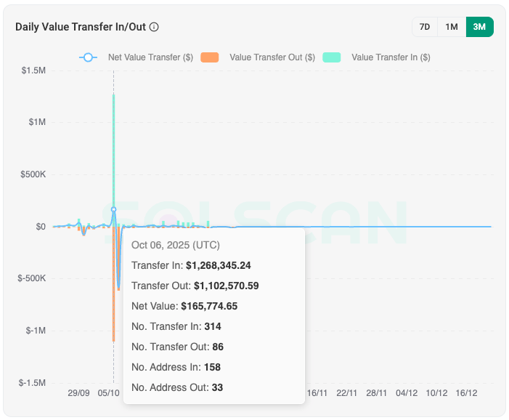Screen dimensions: 509x420
Task: Click the highlighted Oct 06 data point circle
Action: click(113, 209)
